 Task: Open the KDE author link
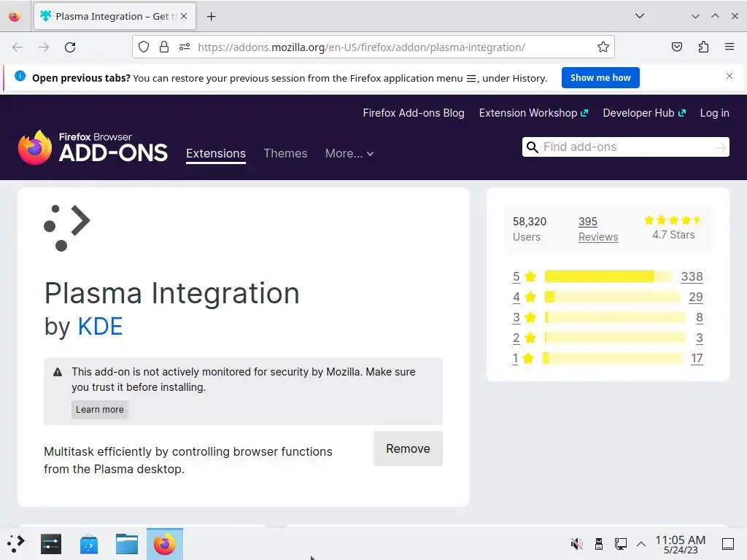pyautogui.click(x=100, y=327)
